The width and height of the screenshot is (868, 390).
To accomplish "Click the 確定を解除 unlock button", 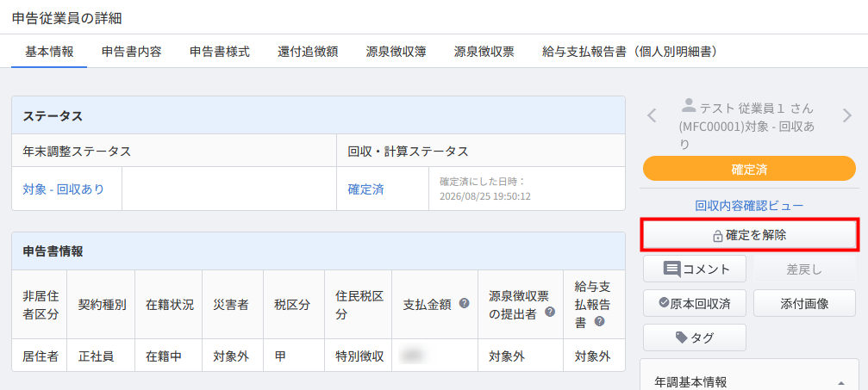I will (750, 234).
